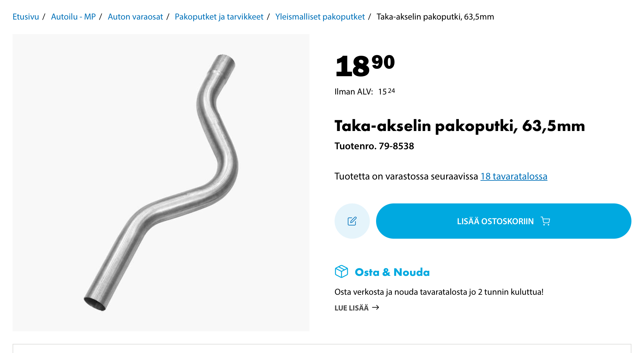
Task: Click the shopping cart icon
Action: click(545, 221)
